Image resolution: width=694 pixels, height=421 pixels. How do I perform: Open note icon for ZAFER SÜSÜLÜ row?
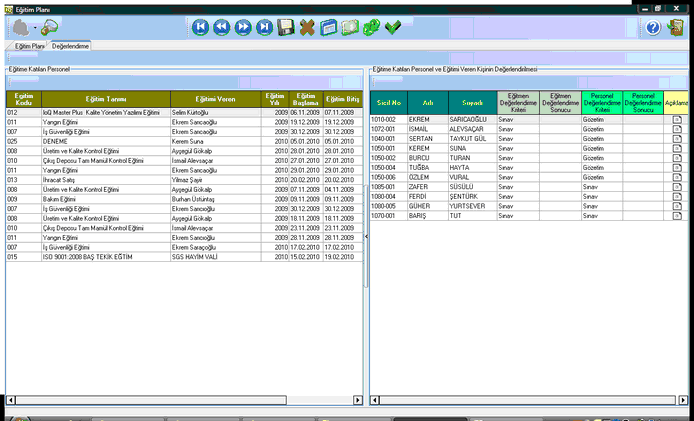pyautogui.click(x=677, y=187)
